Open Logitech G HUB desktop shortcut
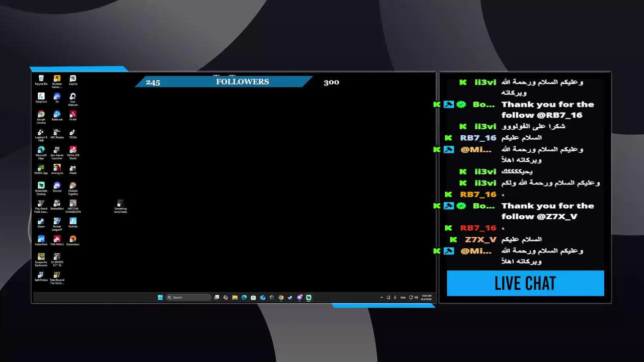The image size is (644, 362). click(x=41, y=135)
